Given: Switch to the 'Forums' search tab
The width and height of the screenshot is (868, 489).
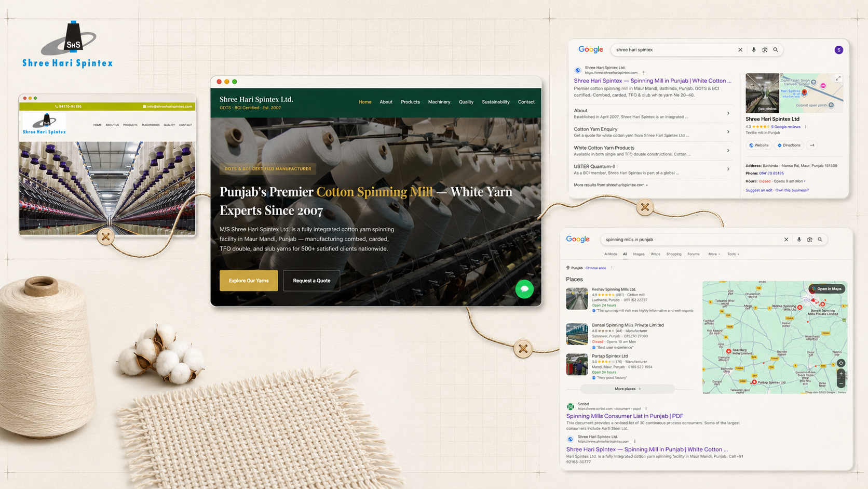Looking at the screenshot, I should point(694,254).
